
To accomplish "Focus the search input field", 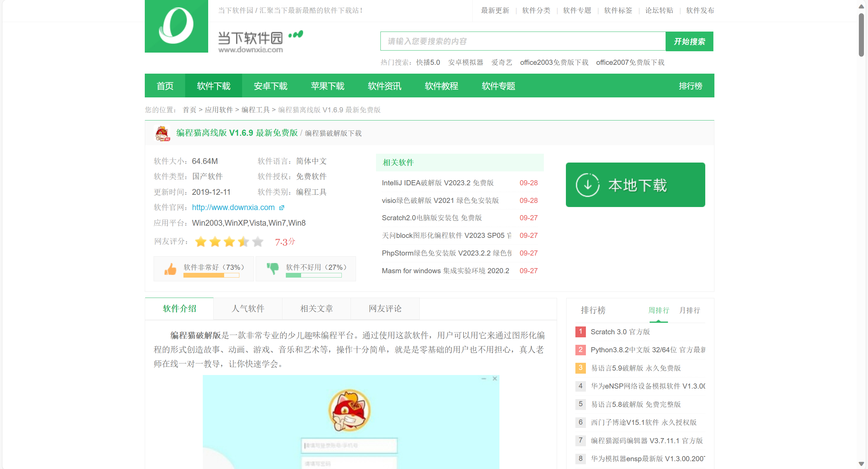I will [523, 41].
